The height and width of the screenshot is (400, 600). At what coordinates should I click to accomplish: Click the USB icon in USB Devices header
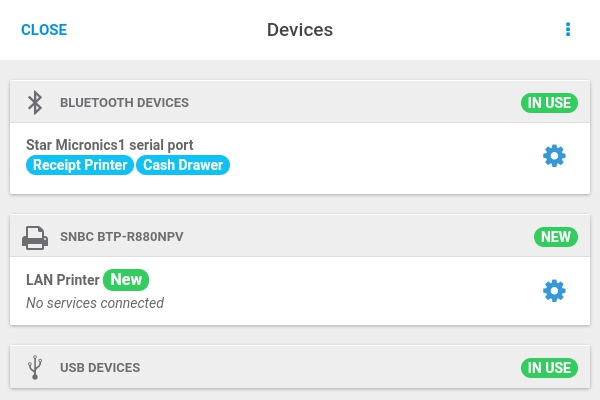click(35, 367)
